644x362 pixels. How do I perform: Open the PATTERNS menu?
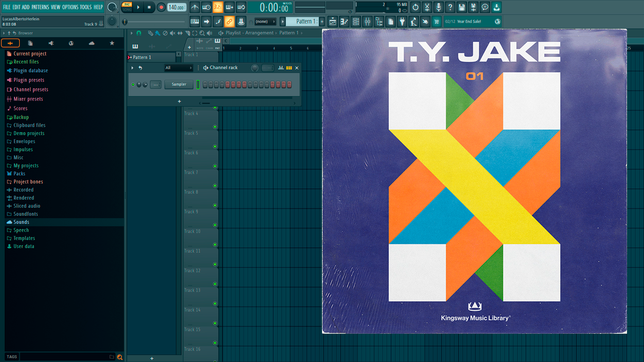tap(40, 7)
